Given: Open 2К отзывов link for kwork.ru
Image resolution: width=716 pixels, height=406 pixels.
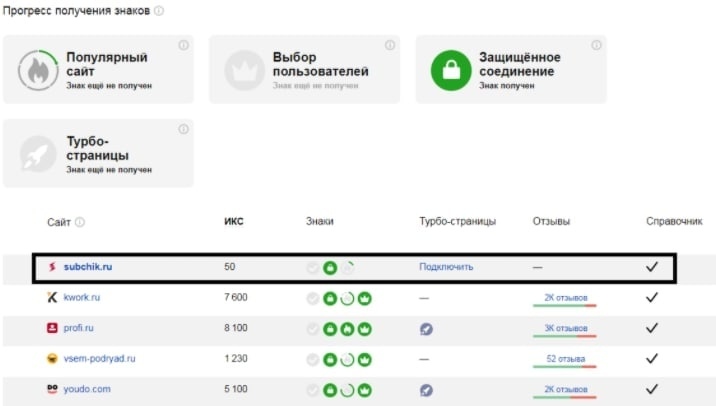Looking at the screenshot, I should tap(566, 298).
